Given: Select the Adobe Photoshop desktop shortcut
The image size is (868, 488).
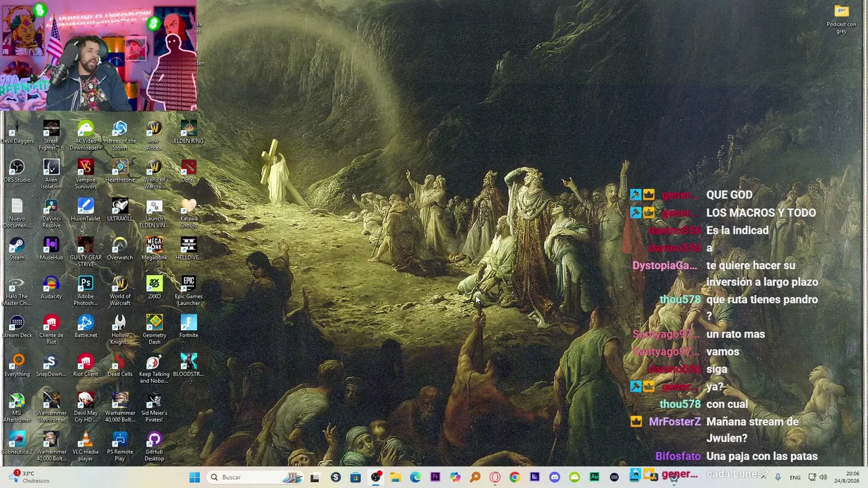Looking at the screenshot, I should click(85, 291).
